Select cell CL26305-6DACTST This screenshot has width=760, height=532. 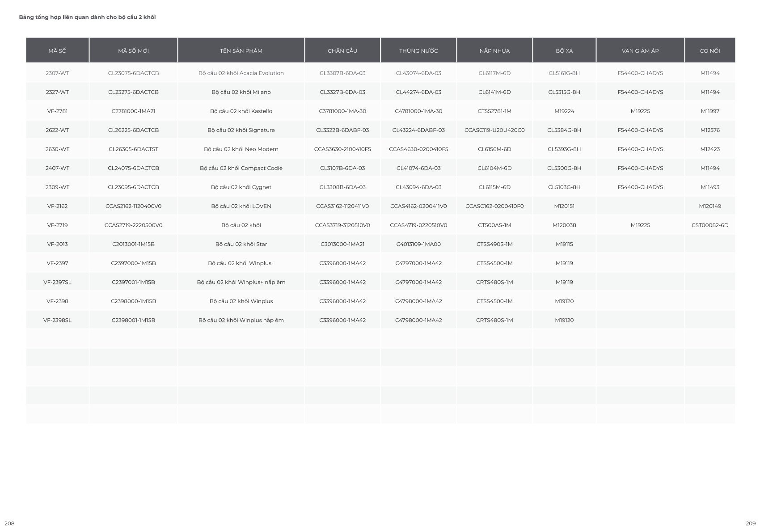[x=133, y=149]
